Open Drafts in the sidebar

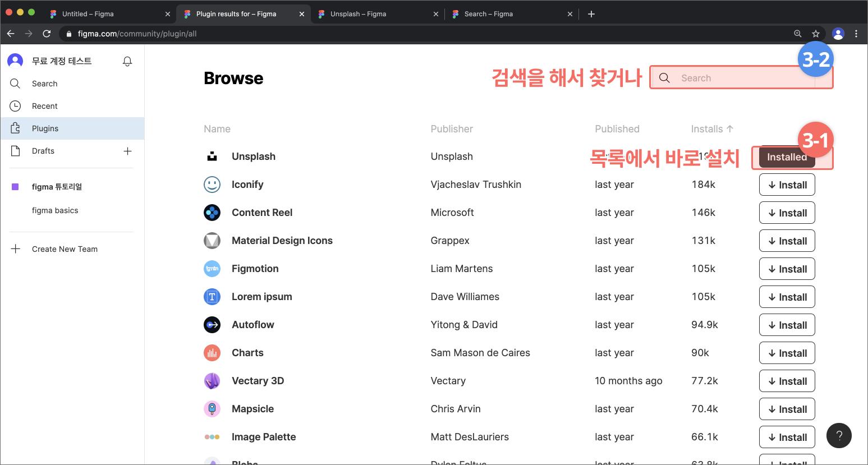click(43, 151)
